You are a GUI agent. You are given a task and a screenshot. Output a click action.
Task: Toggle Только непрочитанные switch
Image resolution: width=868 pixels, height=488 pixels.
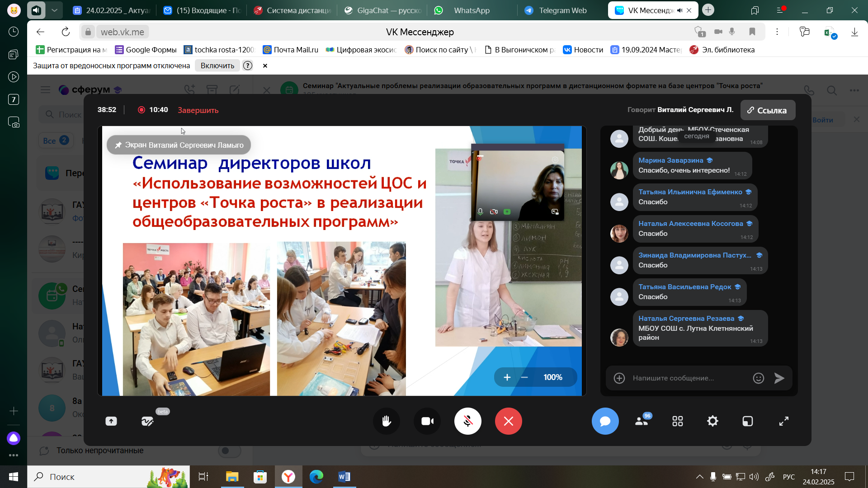(229, 450)
